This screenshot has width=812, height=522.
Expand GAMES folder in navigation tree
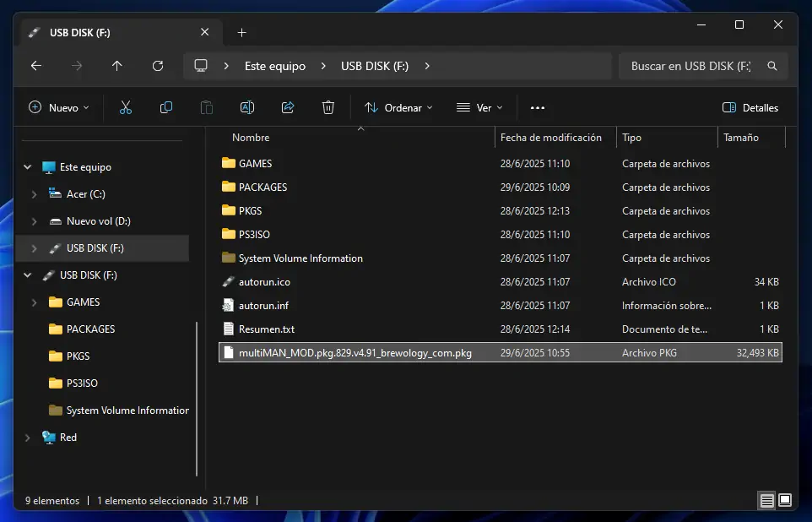34,302
